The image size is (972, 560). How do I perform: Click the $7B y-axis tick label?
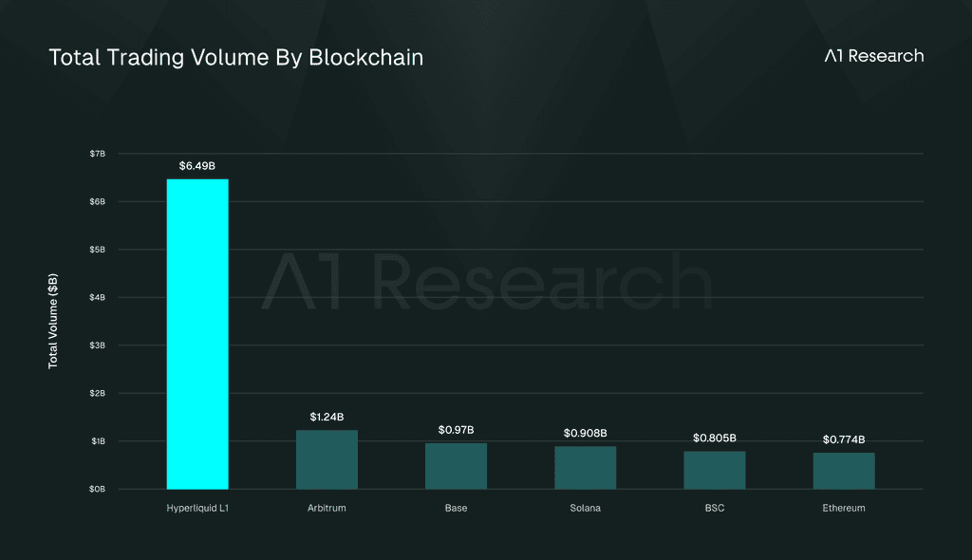(x=98, y=153)
